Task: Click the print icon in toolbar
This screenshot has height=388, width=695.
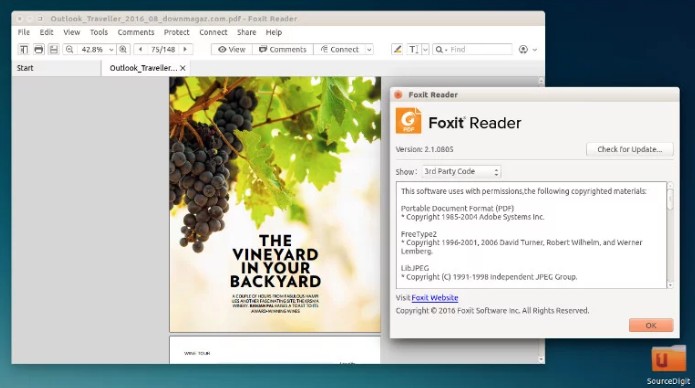Action: 39,49
